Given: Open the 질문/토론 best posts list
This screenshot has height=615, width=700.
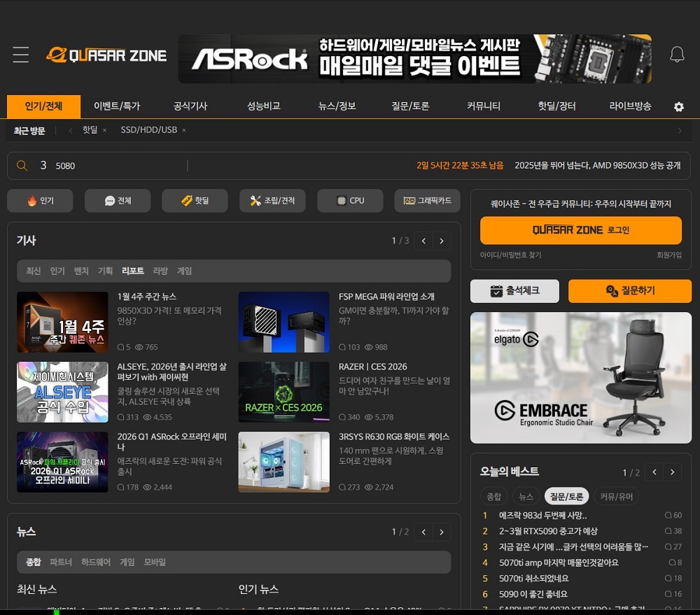Looking at the screenshot, I should [x=566, y=495].
